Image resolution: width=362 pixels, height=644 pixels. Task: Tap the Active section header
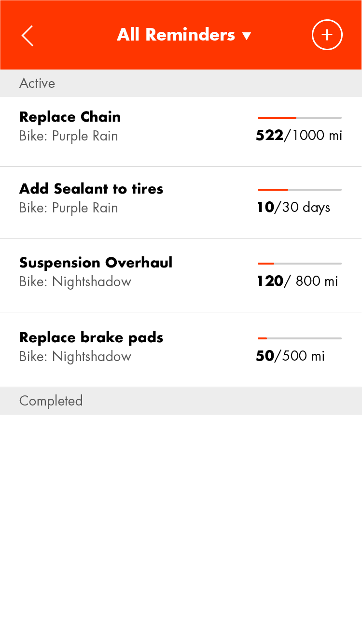[37, 84]
